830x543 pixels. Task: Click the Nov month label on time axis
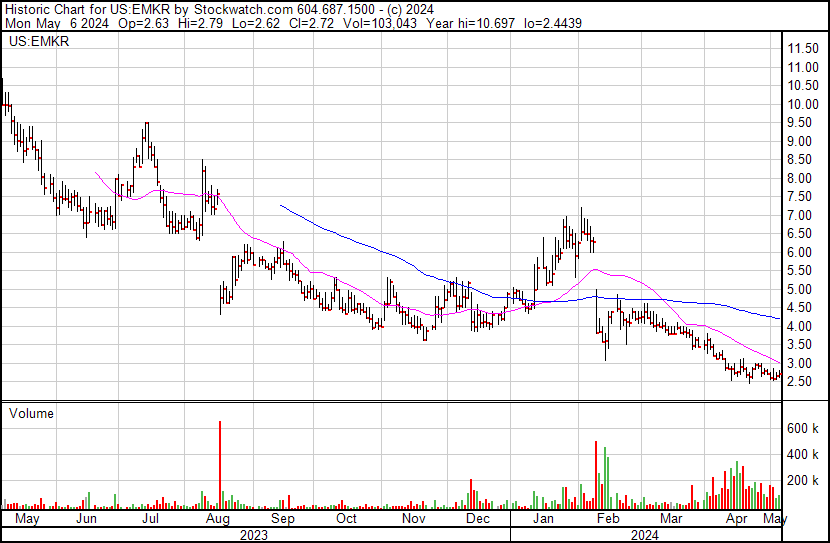tap(413, 520)
